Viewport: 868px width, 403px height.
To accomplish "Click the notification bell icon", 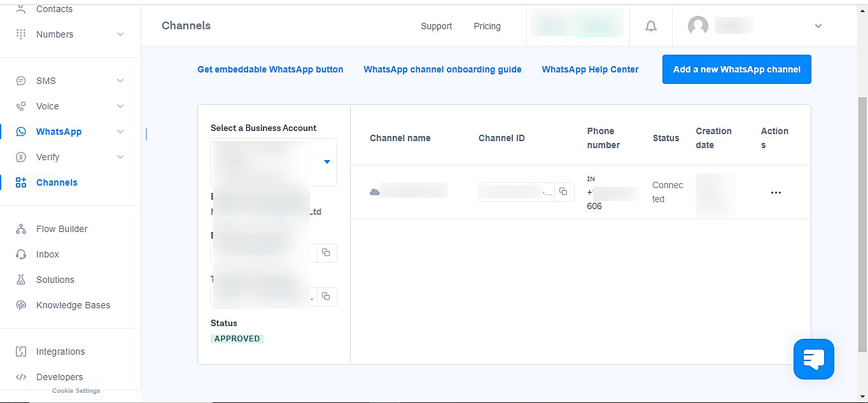I will [x=650, y=26].
